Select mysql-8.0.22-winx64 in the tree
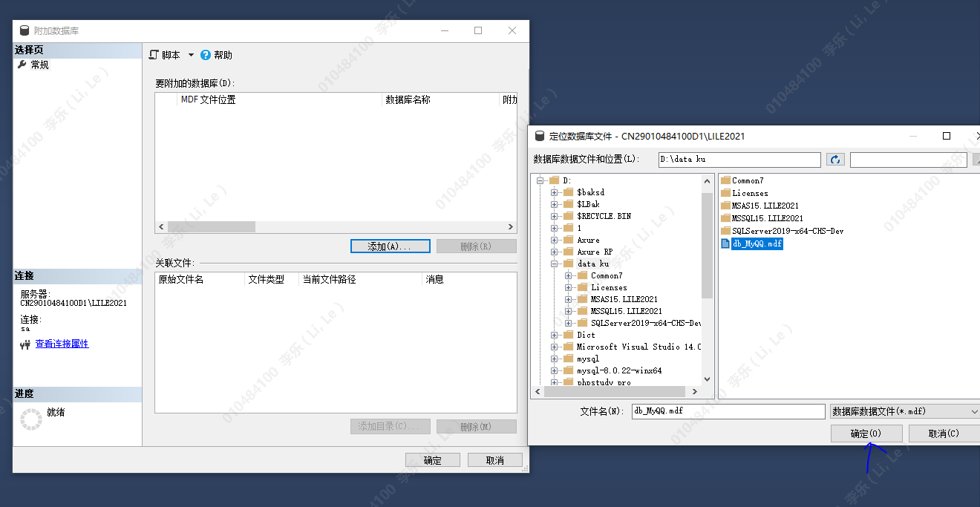The height and width of the screenshot is (507, 980). pyautogui.click(x=619, y=370)
